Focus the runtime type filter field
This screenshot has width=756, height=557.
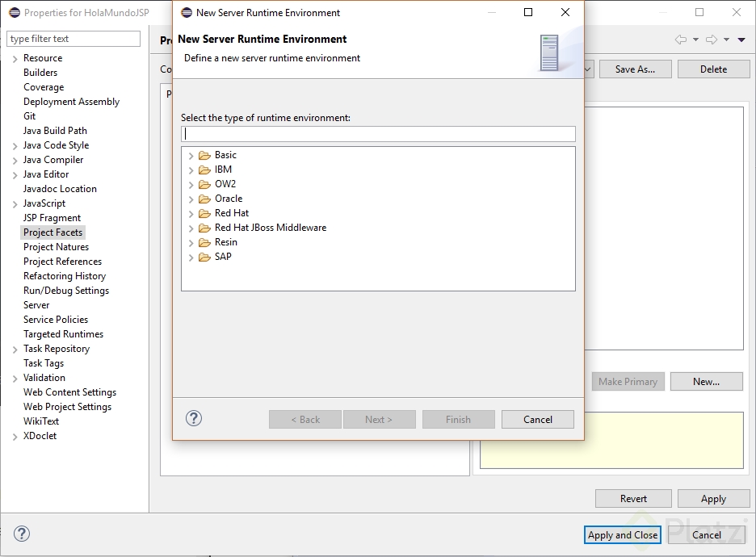click(x=378, y=134)
